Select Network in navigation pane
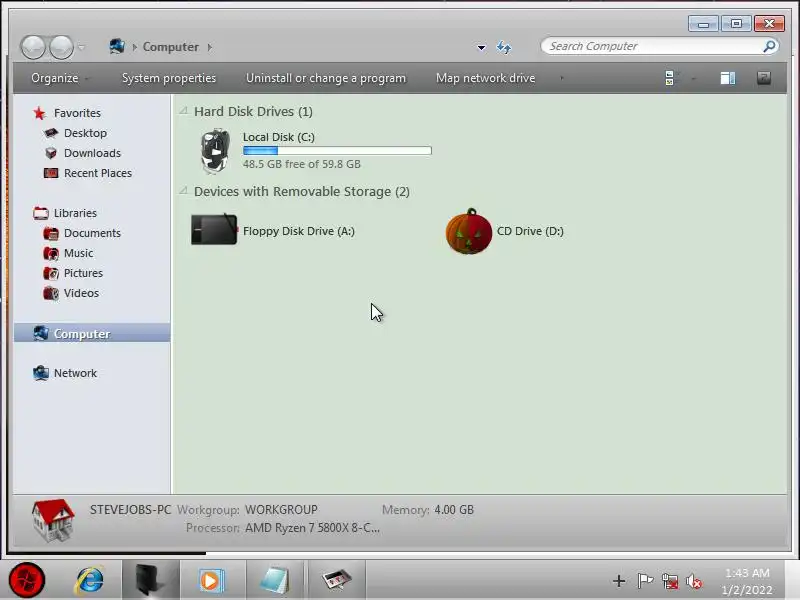The image size is (800, 600). (75, 373)
